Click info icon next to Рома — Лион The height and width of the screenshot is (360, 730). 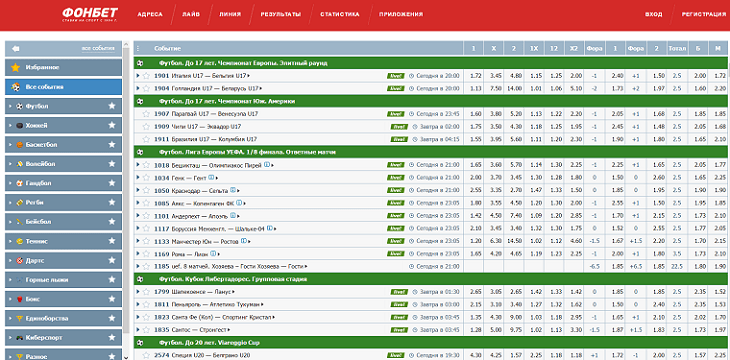coord(212,254)
